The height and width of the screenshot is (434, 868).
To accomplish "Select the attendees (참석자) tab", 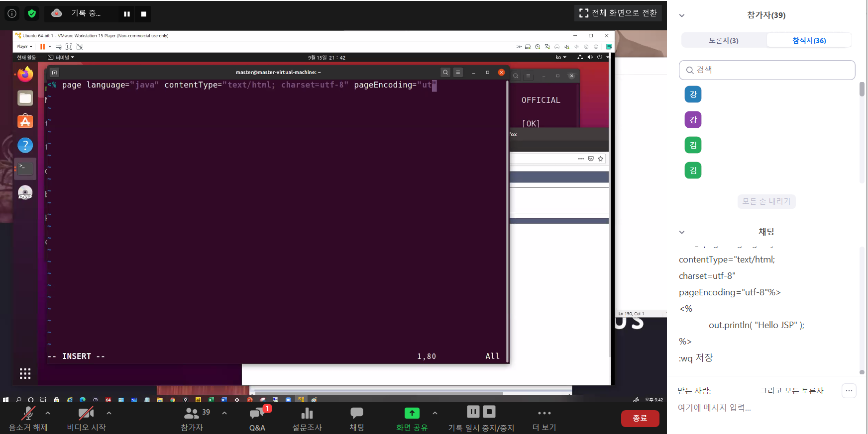I will click(x=809, y=40).
